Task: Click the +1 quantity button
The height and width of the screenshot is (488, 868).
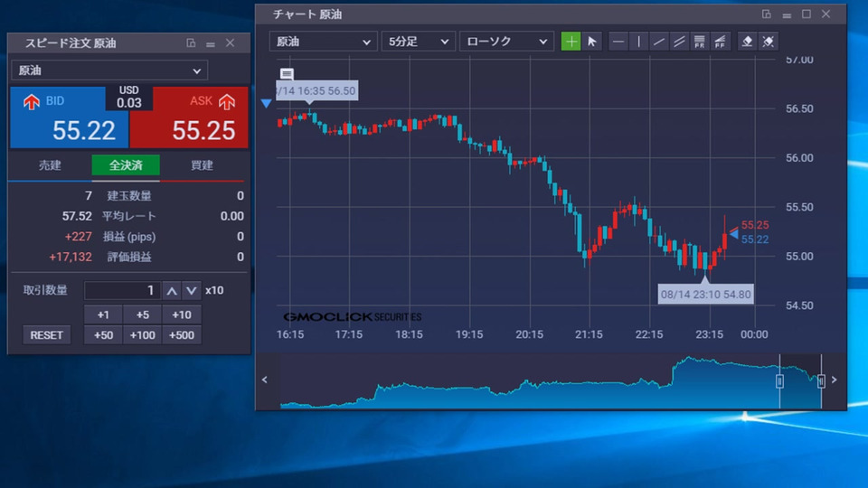Action: tap(103, 314)
